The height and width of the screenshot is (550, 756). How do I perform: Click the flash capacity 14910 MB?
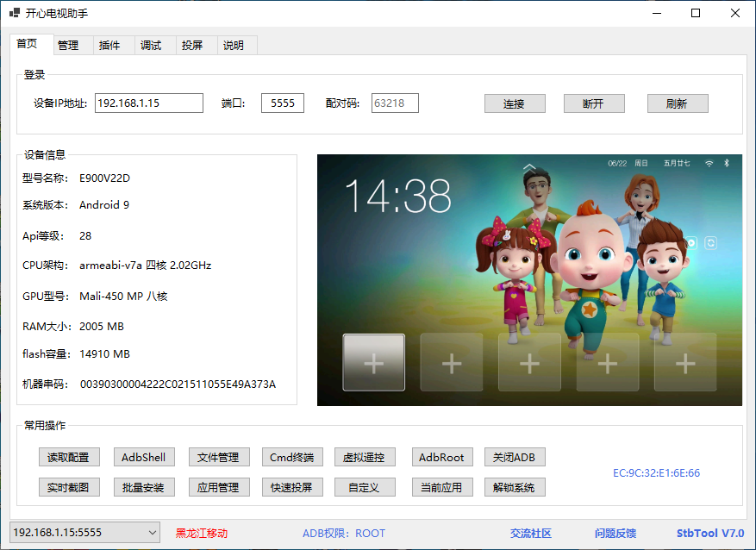(104, 353)
